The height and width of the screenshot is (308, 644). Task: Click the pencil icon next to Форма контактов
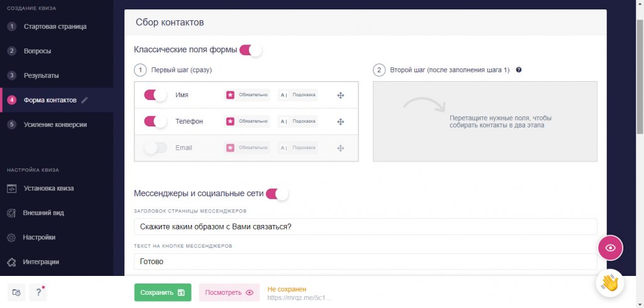point(85,100)
